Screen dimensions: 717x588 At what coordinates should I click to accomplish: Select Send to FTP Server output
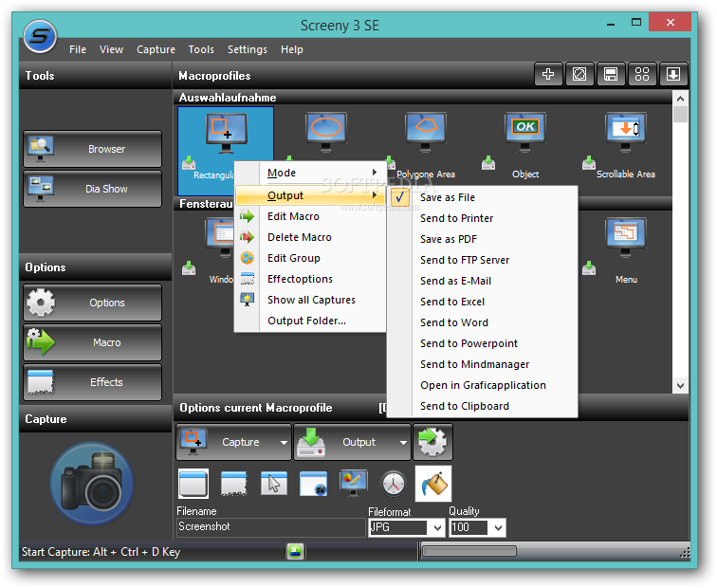pyautogui.click(x=483, y=260)
